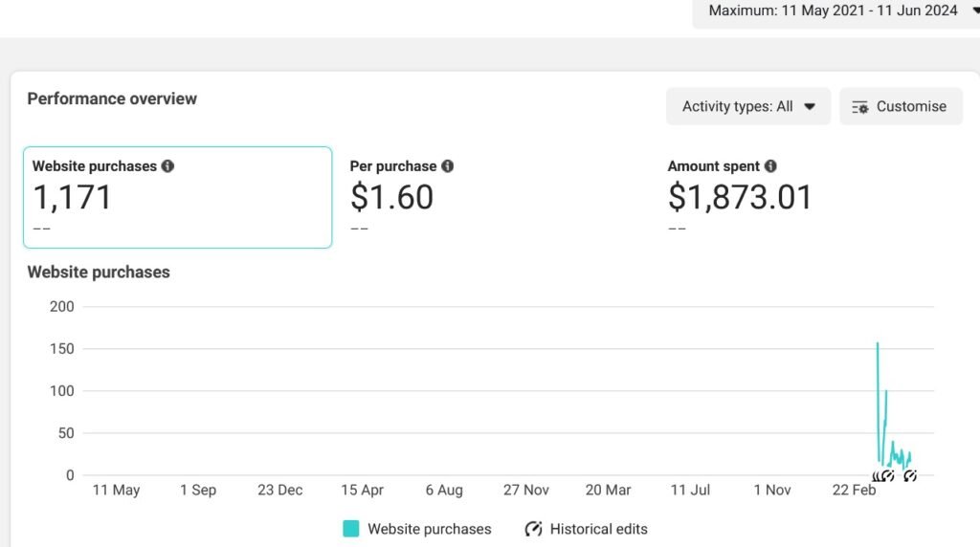980x547 pixels.
Task: Click info icon next to Website purchases
Action: [168, 166]
